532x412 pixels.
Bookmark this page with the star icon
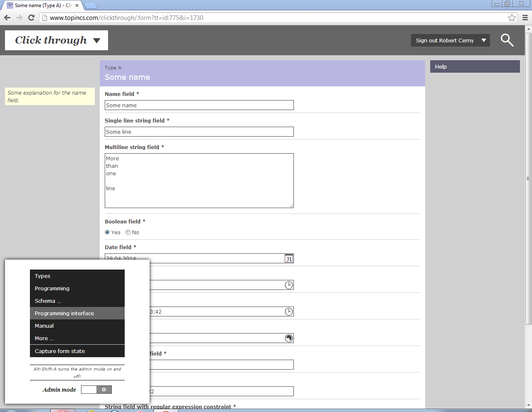[512, 18]
